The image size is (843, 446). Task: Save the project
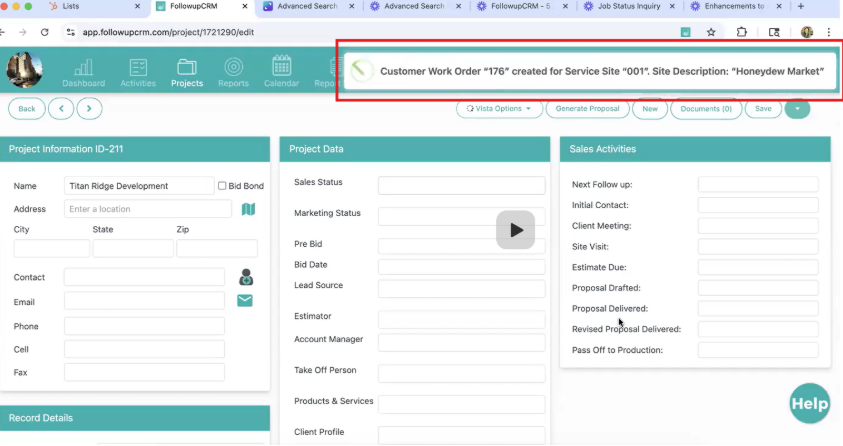coord(763,109)
